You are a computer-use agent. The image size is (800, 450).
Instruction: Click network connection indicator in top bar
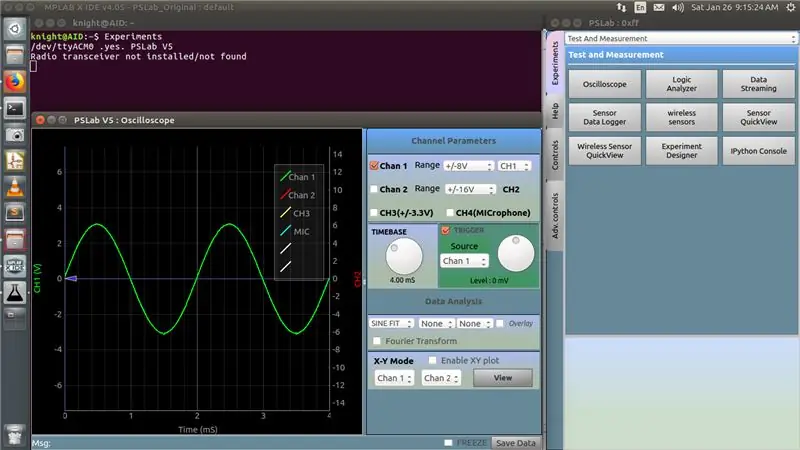pyautogui.click(x=621, y=7)
